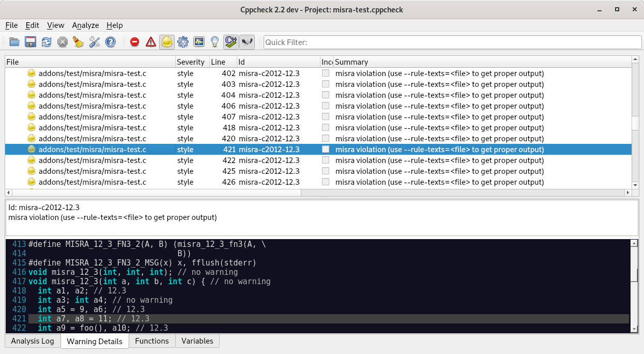Sort results by the Severity column
644x354 pixels.
click(x=192, y=62)
